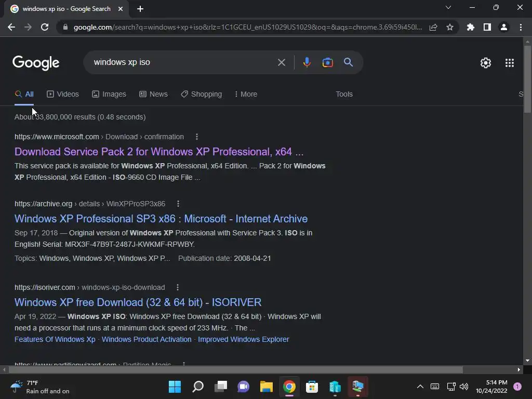This screenshot has width=532, height=399.
Task: Reload the current Google search page
Action: pyautogui.click(x=45, y=27)
